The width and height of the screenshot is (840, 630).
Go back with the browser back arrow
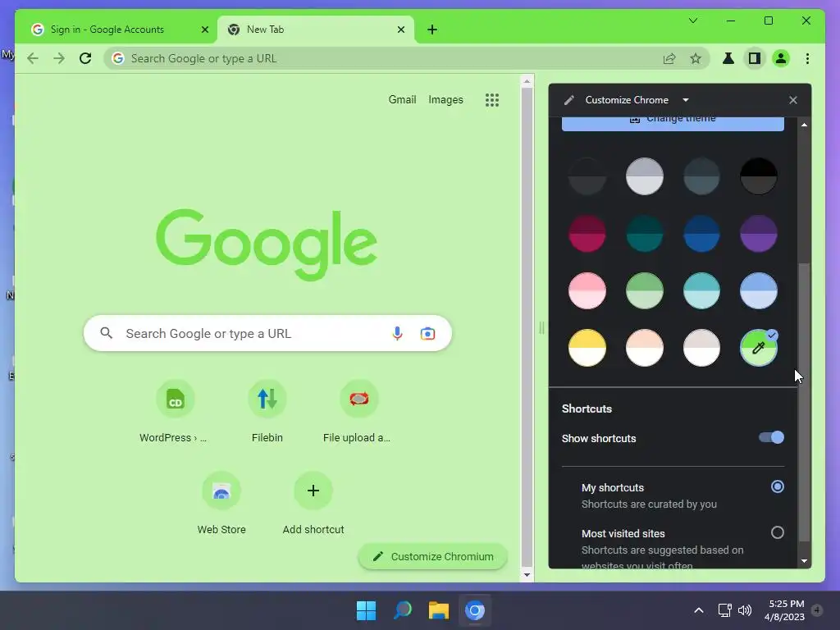pyautogui.click(x=33, y=58)
